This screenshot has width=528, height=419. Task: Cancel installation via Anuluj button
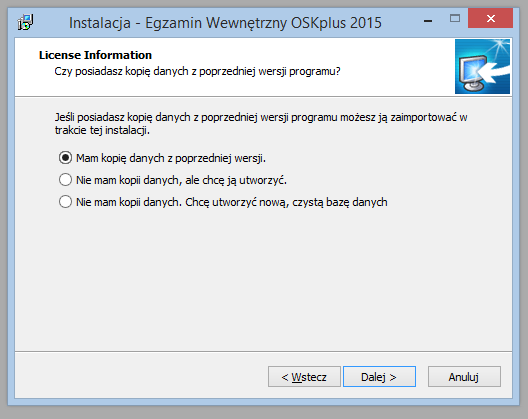coord(464,377)
